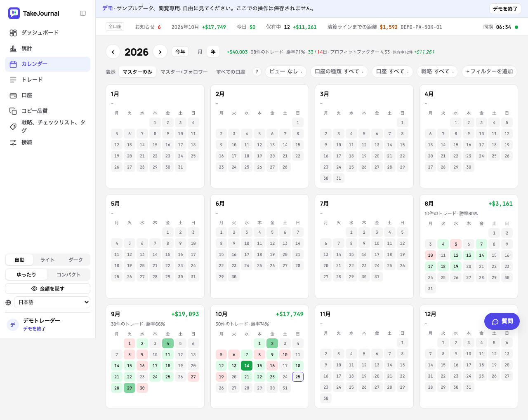Click デモを終了 link under デモトレーダー
The width and height of the screenshot is (528, 420).
[34, 328]
